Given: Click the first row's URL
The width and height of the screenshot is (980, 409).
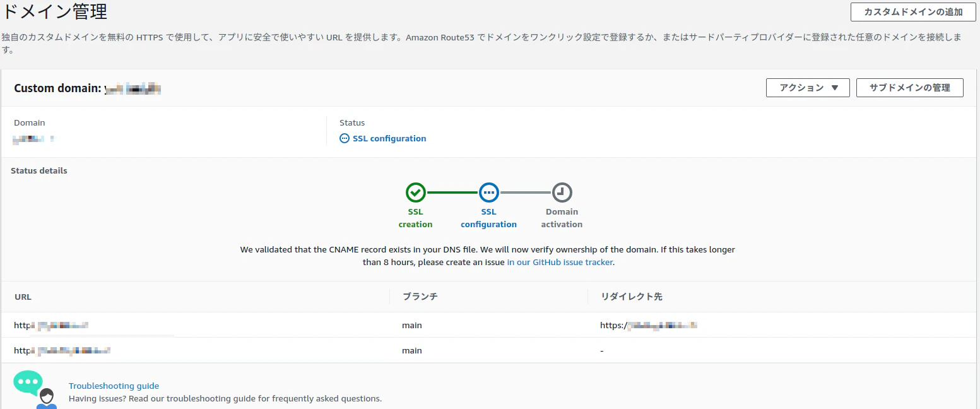Looking at the screenshot, I should pos(51,326).
